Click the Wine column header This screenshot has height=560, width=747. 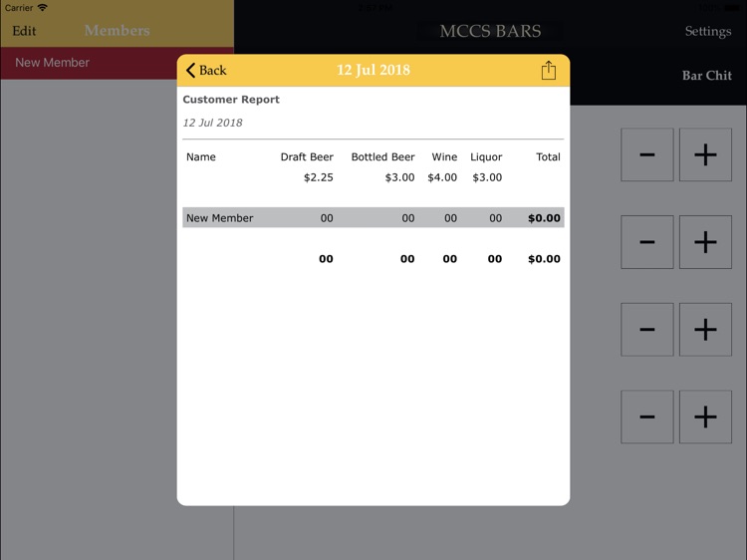(444, 156)
